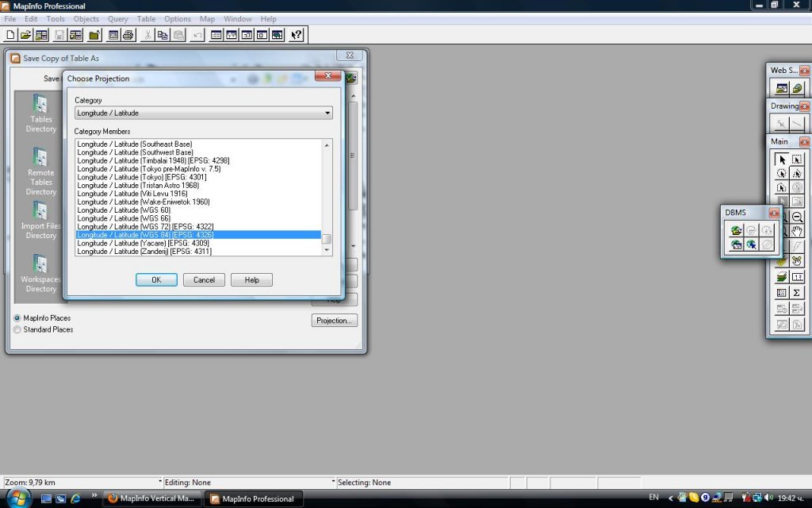Confirm projection with the OK button
This screenshot has height=508, width=812.
tap(156, 280)
